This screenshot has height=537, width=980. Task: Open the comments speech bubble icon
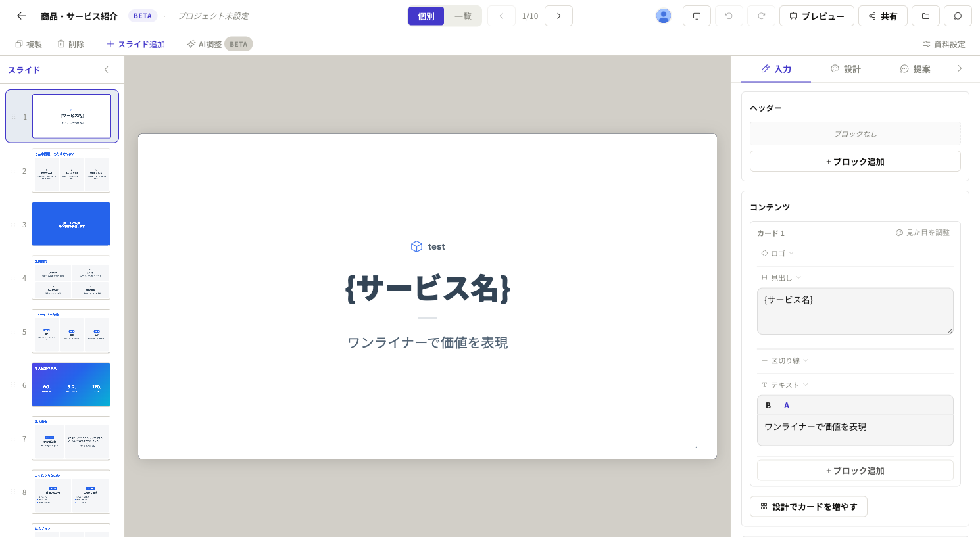tap(958, 16)
